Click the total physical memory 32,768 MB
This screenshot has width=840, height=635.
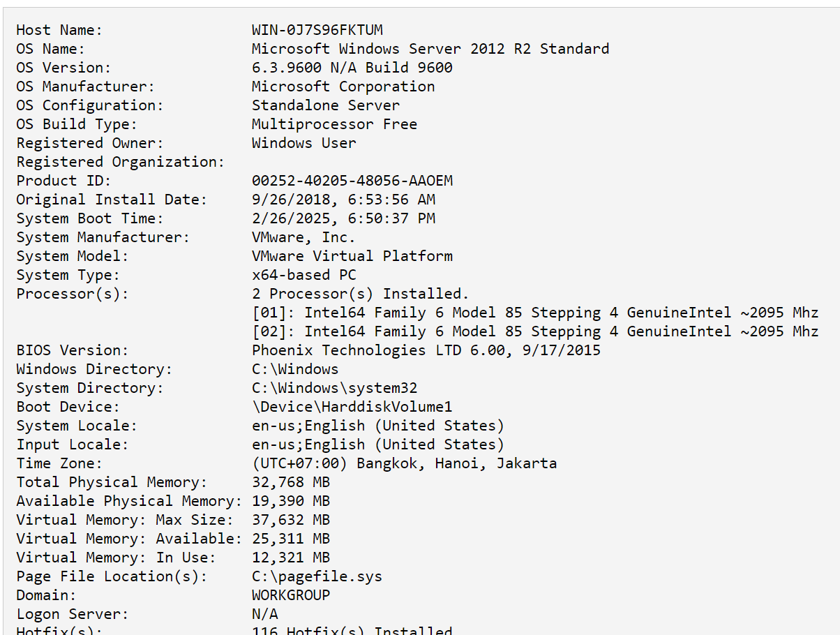coord(290,482)
